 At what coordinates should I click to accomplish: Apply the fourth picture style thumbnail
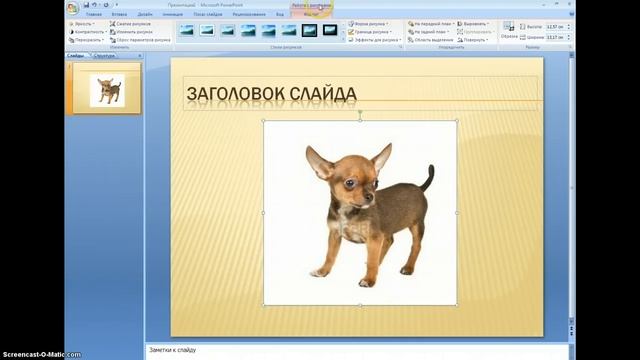point(248,30)
